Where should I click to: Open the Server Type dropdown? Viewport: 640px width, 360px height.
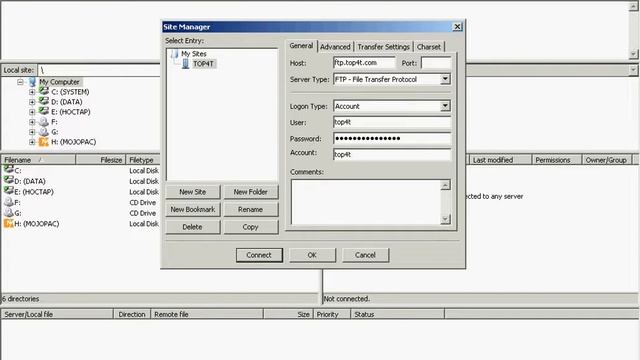[x=445, y=79]
